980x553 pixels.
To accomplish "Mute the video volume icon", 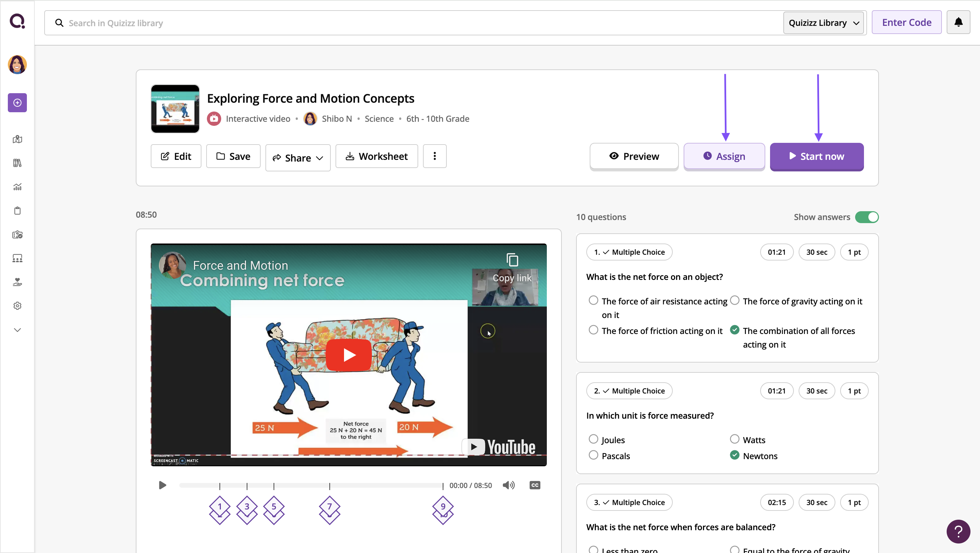I will tap(508, 485).
